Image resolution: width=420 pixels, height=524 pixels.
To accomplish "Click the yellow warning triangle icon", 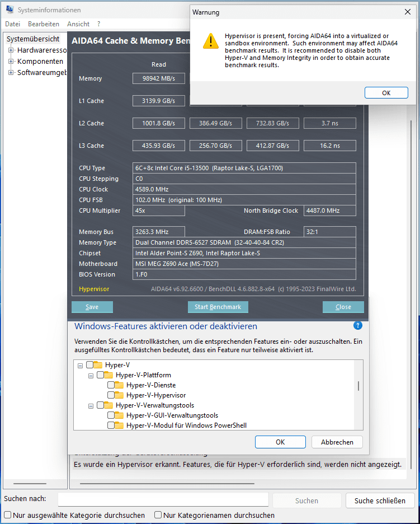I will 211,41.
